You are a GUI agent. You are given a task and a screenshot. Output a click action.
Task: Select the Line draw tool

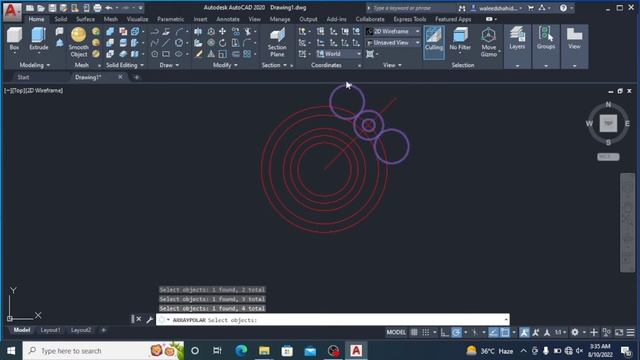tap(166, 42)
